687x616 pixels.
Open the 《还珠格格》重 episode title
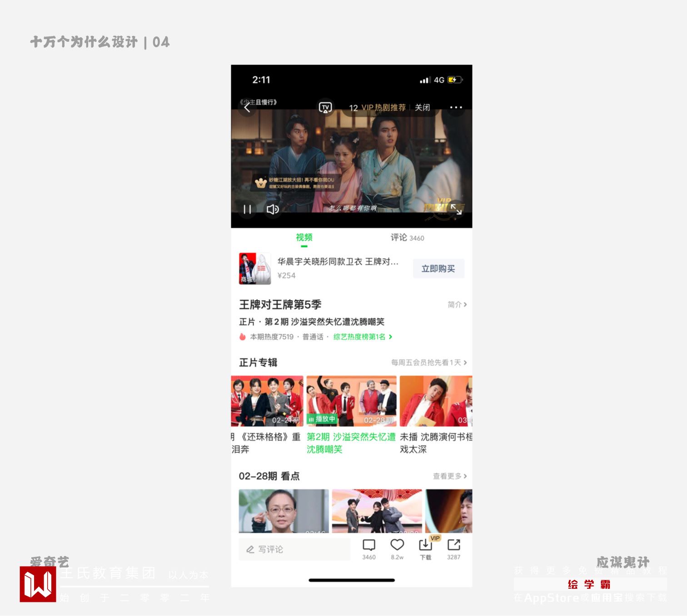266,443
